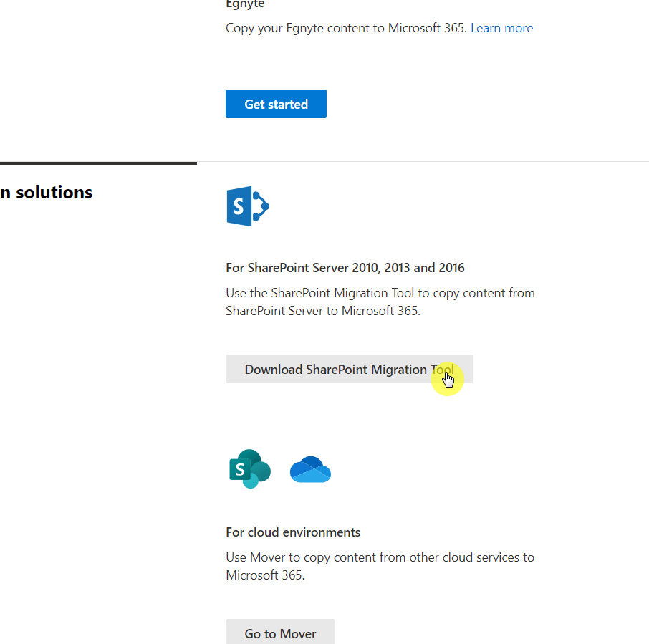Click Download SharePoint Migration Tool button

(x=349, y=369)
